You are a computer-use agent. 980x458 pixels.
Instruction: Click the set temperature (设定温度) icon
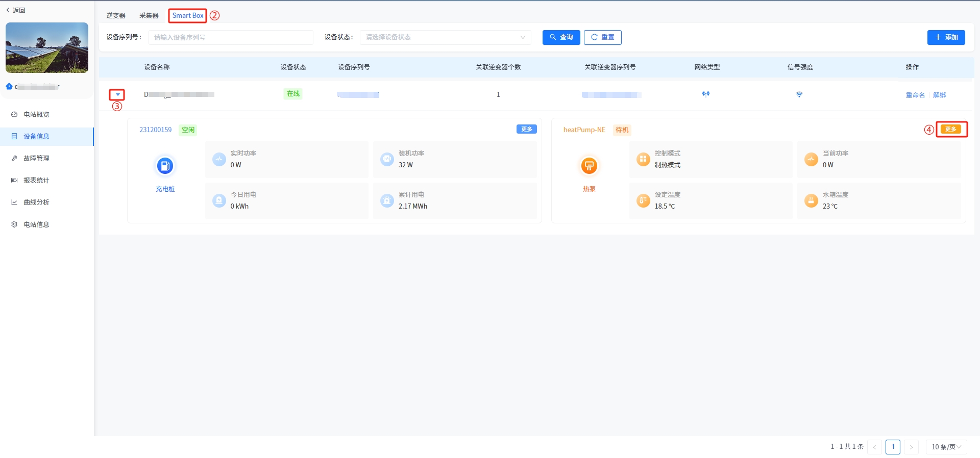point(643,200)
